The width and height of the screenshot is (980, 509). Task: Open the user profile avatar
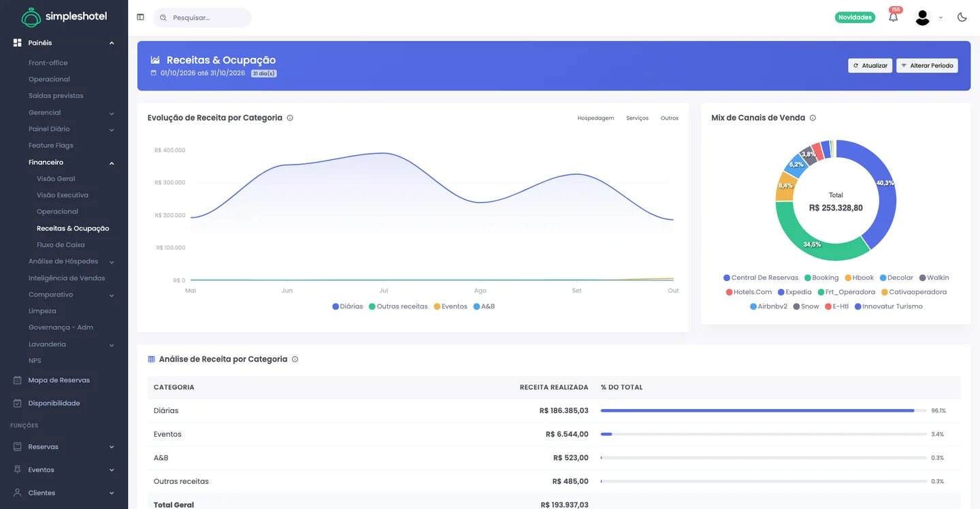(x=922, y=18)
